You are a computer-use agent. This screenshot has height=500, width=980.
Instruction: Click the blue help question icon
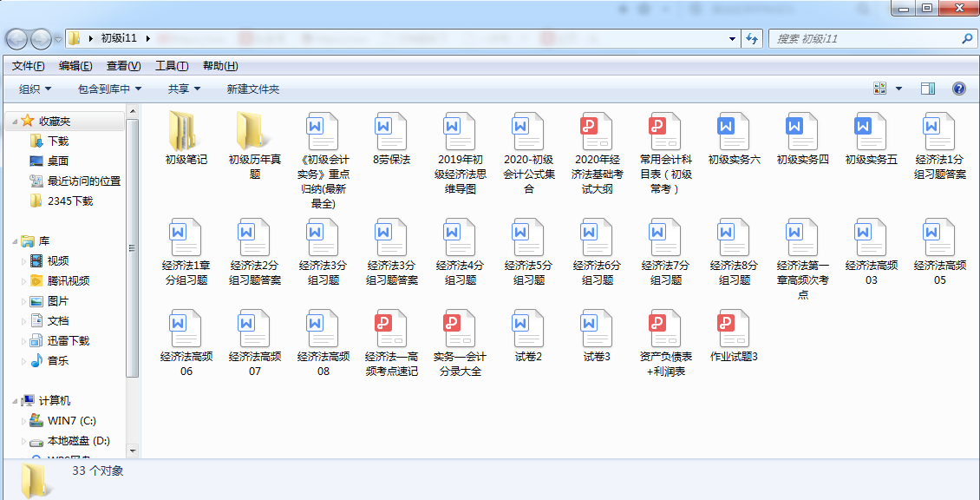click(x=957, y=87)
